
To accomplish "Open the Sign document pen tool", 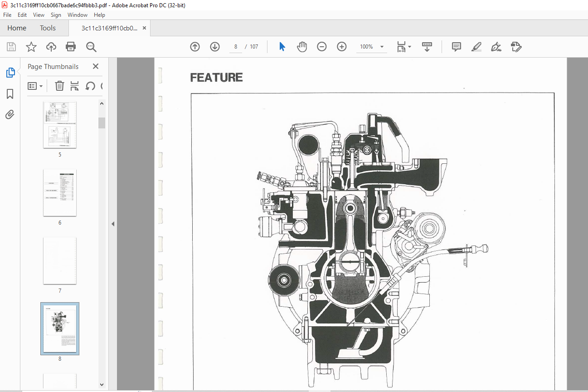I will (496, 47).
